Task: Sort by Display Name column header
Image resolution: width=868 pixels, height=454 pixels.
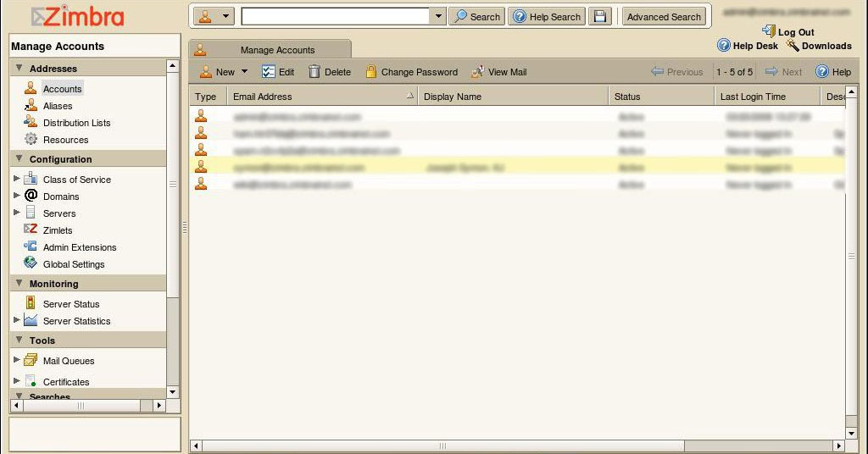Action: [513, 97]
